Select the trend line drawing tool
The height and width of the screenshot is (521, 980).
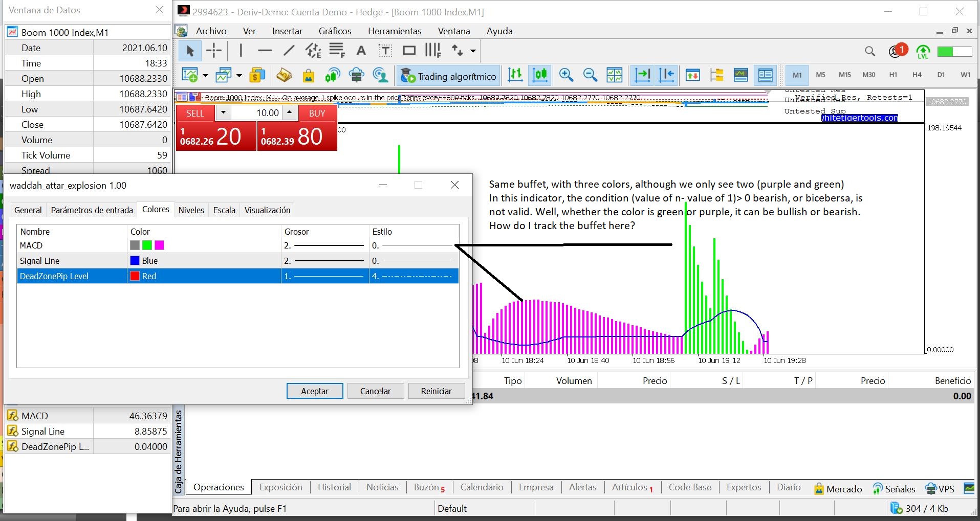(289, 51)
